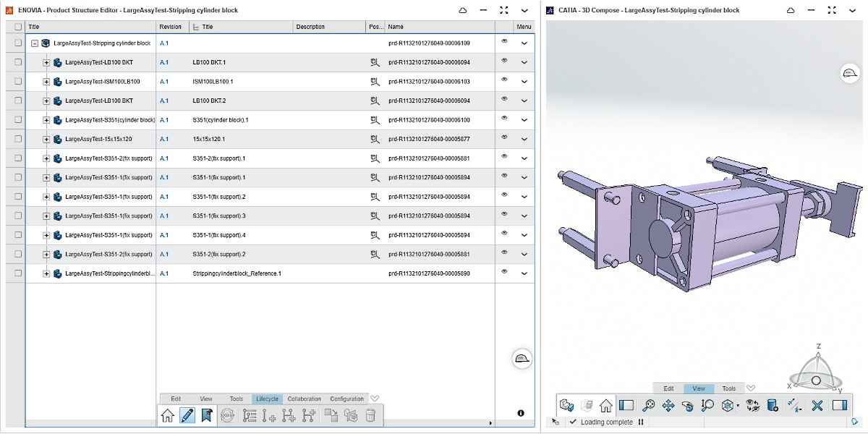The width and height of the screenshot is (868, 434).
Task: Toggle eye visibility for S351-1(fix support).3 row
Action: [504, 213]
